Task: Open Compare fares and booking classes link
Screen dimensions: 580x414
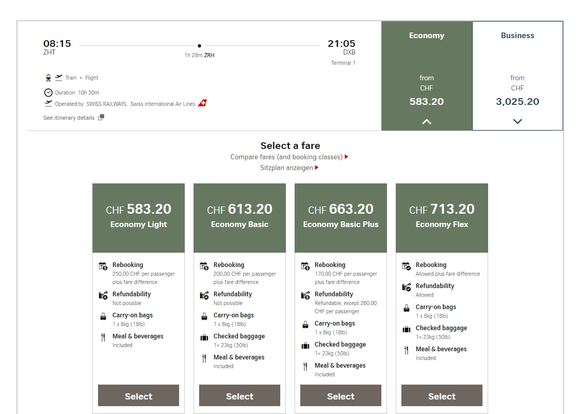Action: (289, 157)
